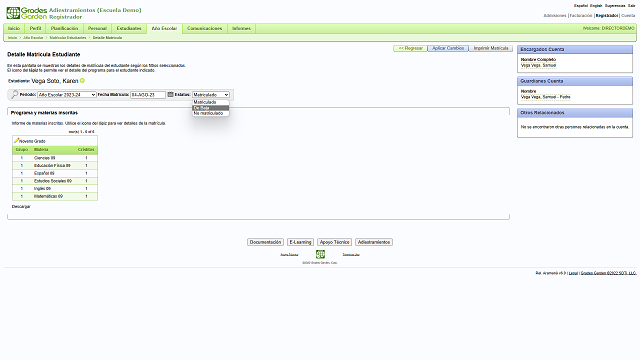640x360 pixels.
Task: Open the Comunicaciones tab
Action: [x=204, y=29]
